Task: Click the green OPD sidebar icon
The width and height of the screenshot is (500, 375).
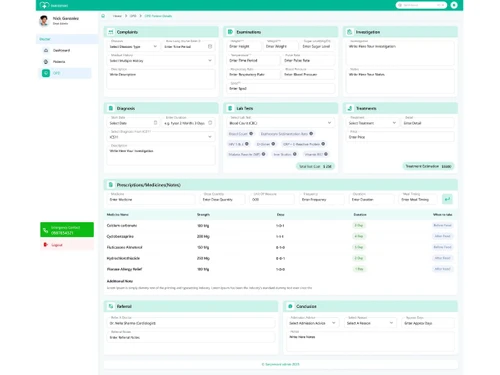Action: point(46,73)
